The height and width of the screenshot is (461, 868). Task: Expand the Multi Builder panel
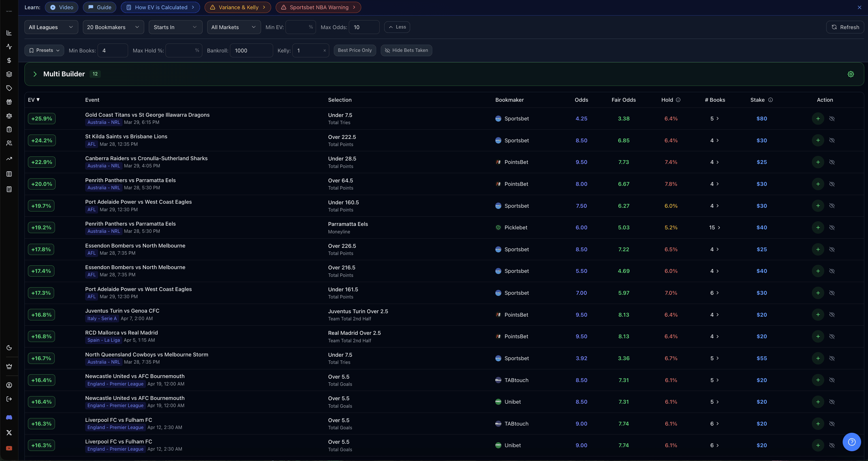(x=35, y=74)
